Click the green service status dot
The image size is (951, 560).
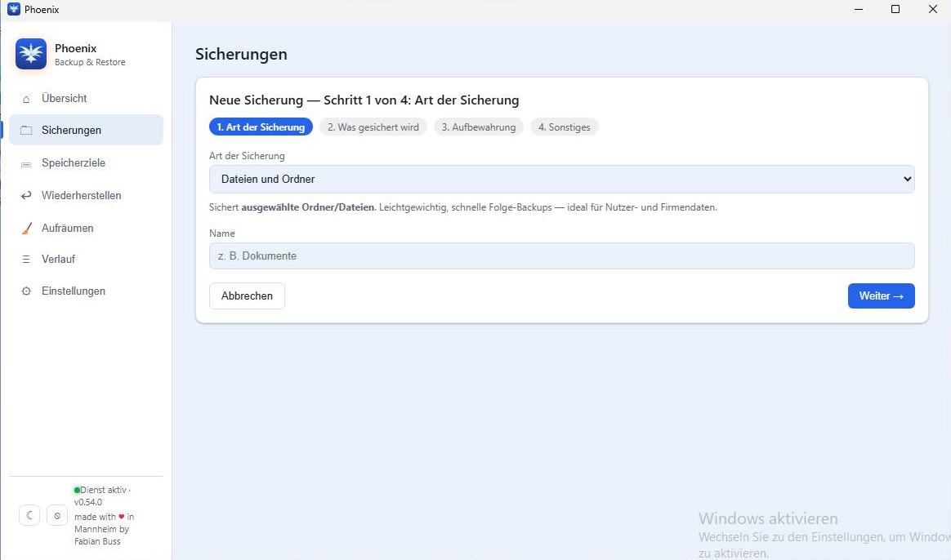77,490
